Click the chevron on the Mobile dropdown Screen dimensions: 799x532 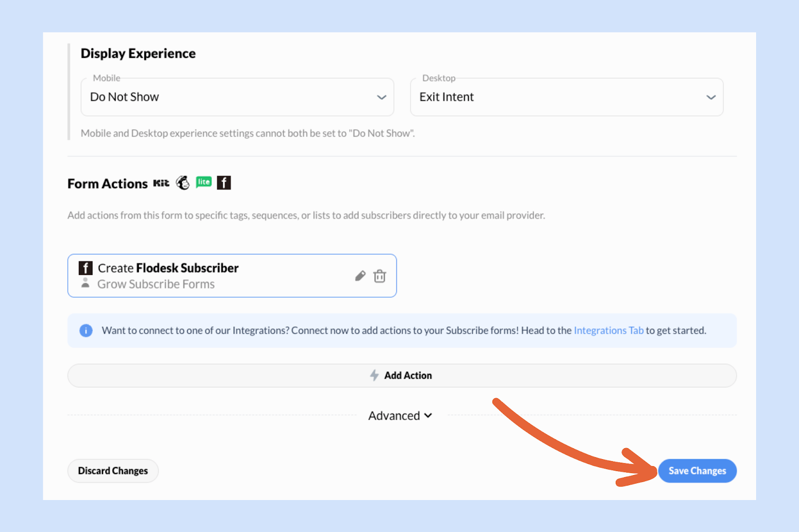[382, 97]
